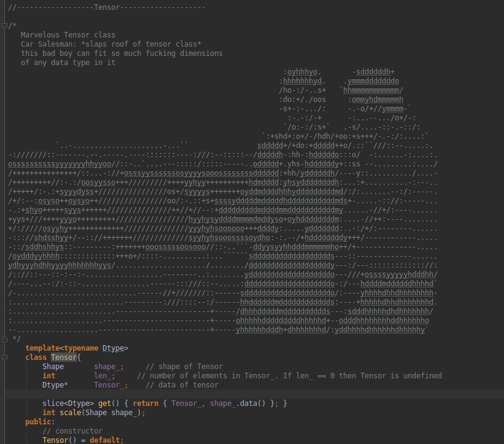
Task: Click the "Marvelous Tensor class" comment line
Action: pyautogui.click(x=68, y=35)
